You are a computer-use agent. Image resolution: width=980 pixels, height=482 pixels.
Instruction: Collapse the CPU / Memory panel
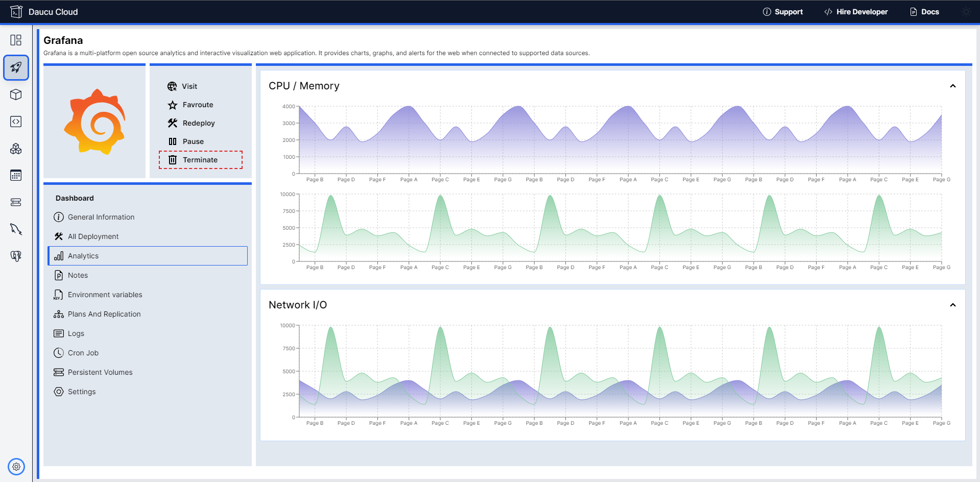click(x=952, y=86)
